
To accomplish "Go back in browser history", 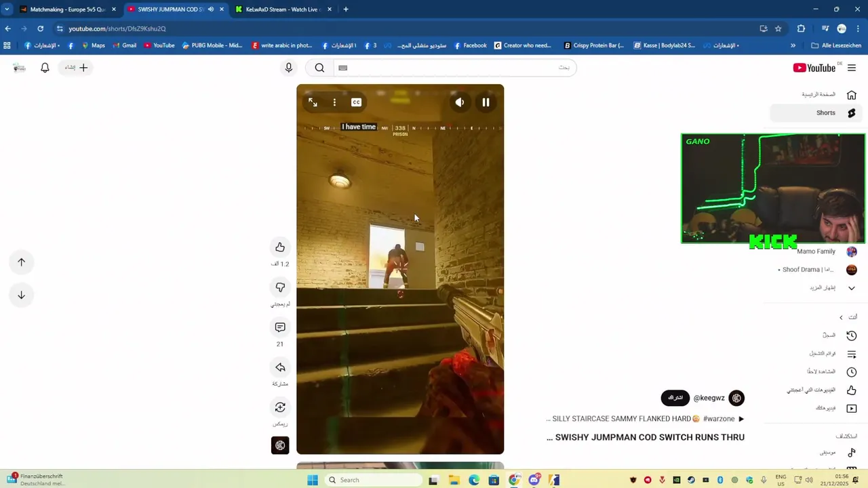I will (x=8, y=28).
